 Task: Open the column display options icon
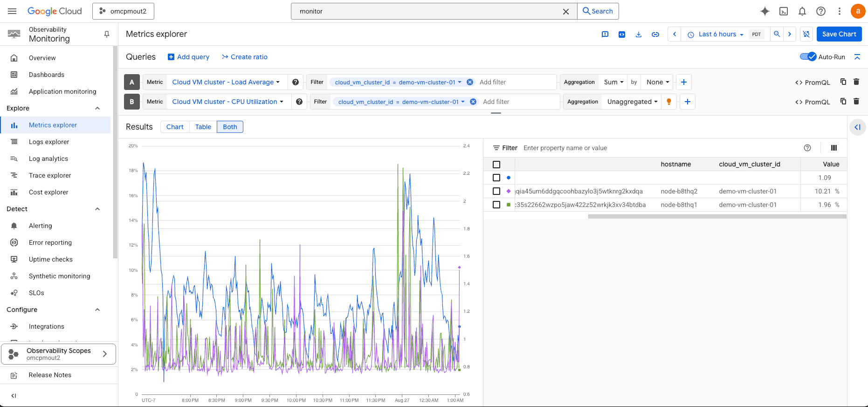[x=834, y=148]
